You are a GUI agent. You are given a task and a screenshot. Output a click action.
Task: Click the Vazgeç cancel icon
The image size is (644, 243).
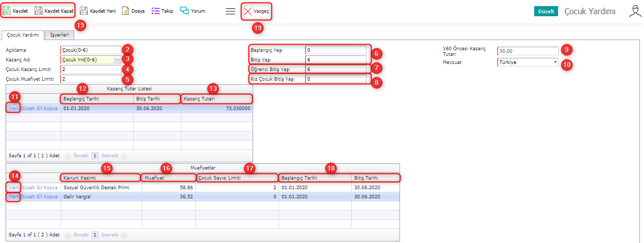click(248, 11)
